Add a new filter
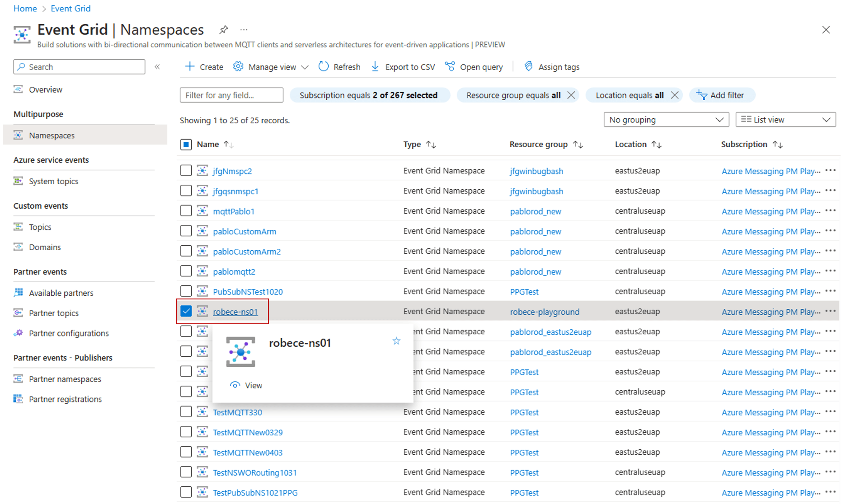This screenshot has width=846, height=504. pyautogui.click(x=721, y=95)
